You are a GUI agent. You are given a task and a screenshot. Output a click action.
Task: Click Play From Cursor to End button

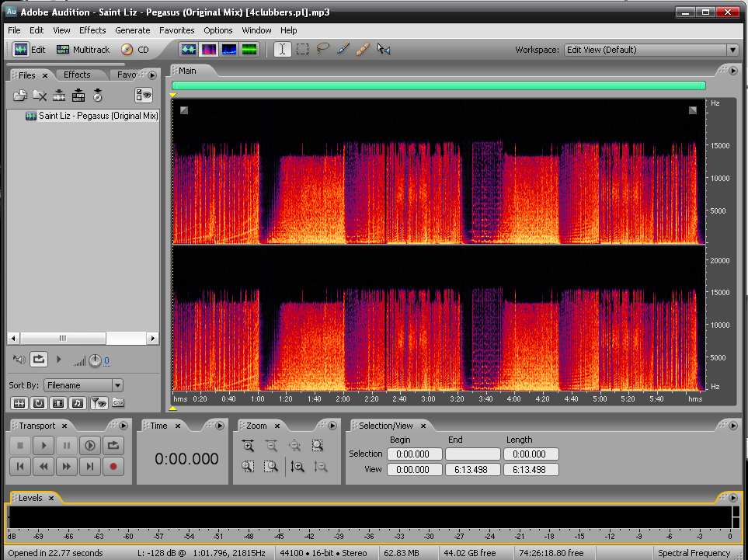coord(89,446)
